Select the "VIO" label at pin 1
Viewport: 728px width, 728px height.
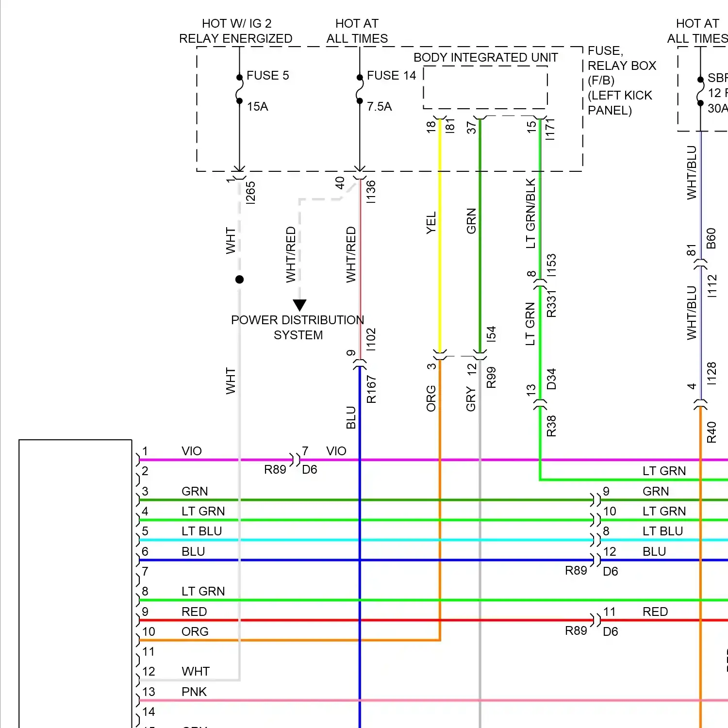tap(192, 451)
